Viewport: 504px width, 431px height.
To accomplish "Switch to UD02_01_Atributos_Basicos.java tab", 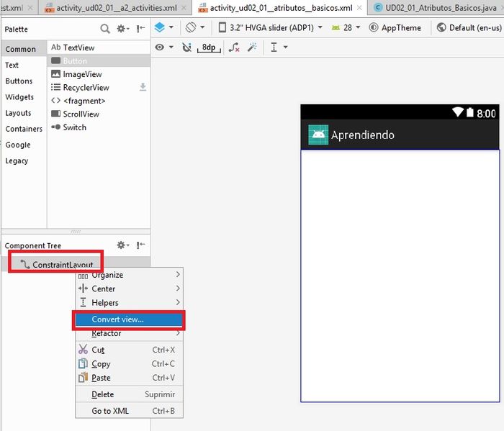I will click(435, 8).
